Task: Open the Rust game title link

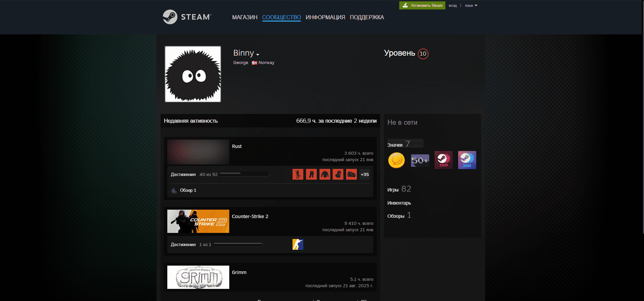Action: [x=237, y=146]
